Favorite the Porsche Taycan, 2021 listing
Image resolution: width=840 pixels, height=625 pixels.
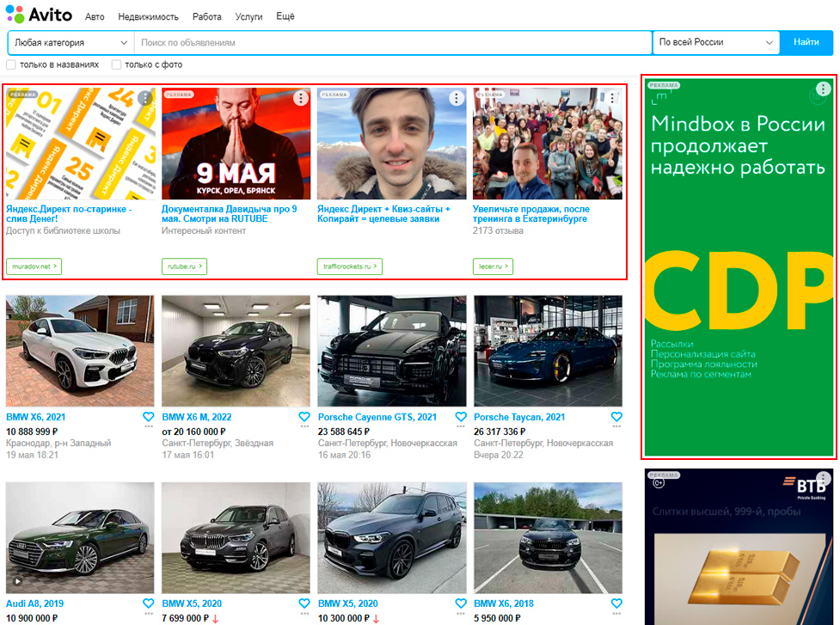coord(616,417)
